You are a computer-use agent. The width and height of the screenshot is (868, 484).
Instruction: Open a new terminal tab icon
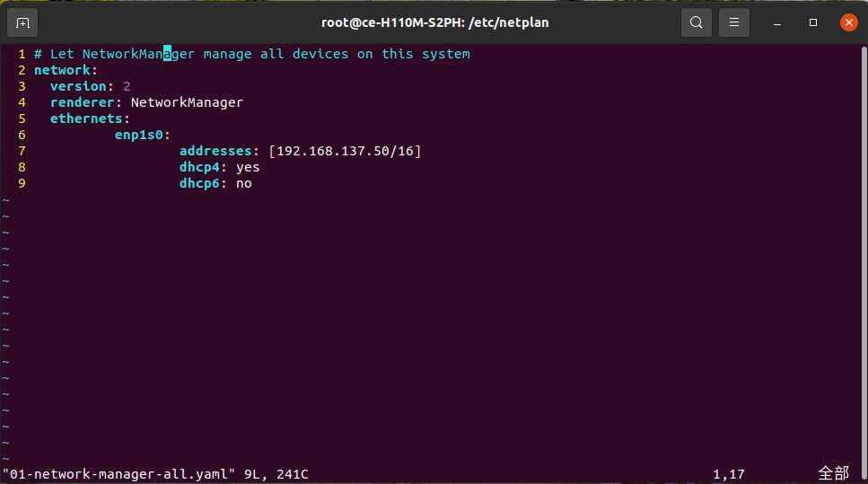22,22
